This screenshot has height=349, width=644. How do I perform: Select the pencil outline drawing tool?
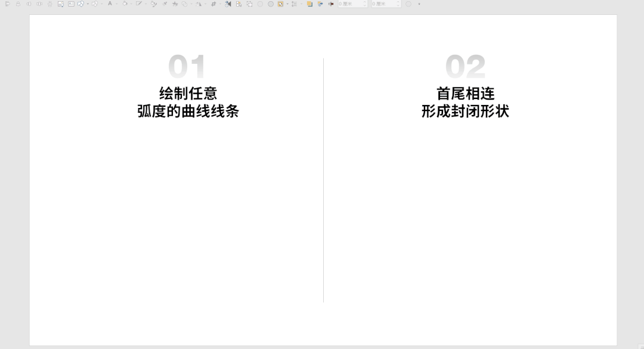pyautogui.click(x=139, y=4)
